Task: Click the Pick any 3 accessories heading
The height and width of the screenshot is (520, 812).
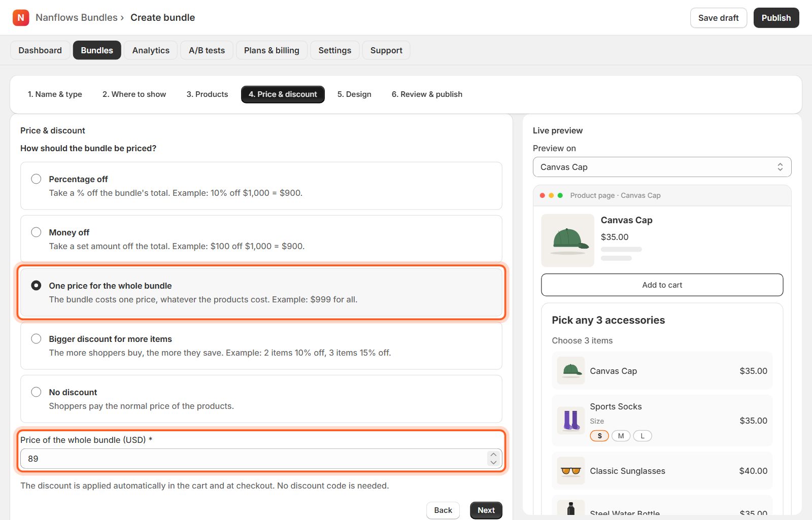Action: click(608, 320)
